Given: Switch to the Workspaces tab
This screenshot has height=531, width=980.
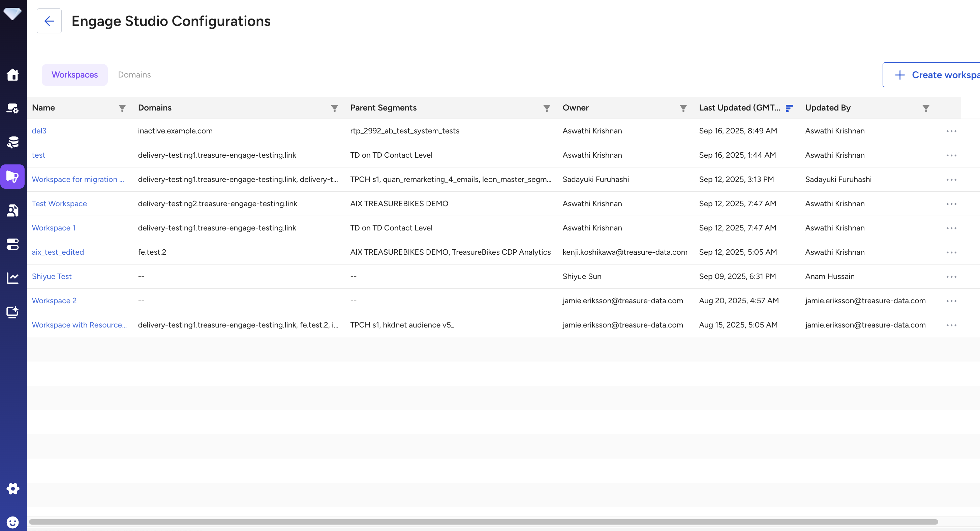Looking at the screenshot, I should pyautogui.click(x=74, y=74).
